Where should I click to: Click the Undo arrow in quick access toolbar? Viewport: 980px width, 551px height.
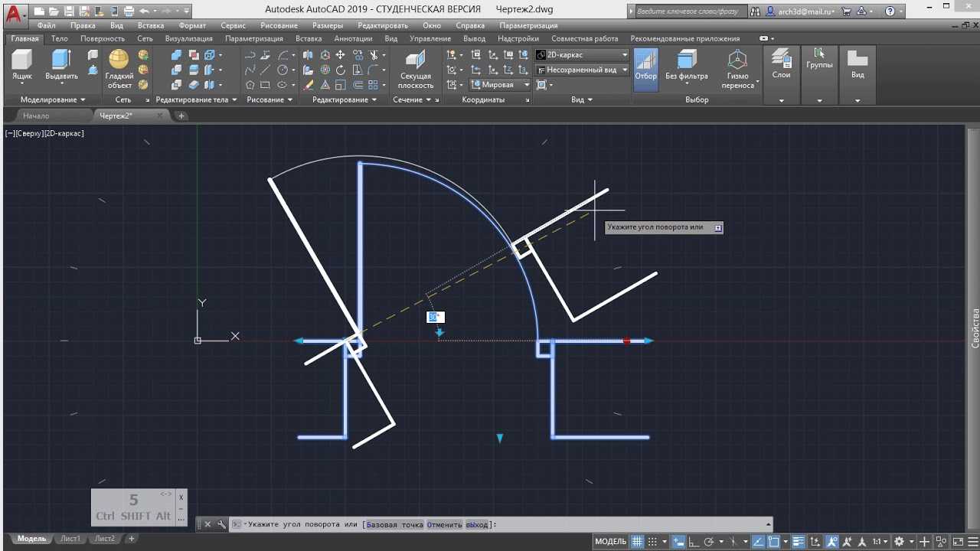point(144,11)
